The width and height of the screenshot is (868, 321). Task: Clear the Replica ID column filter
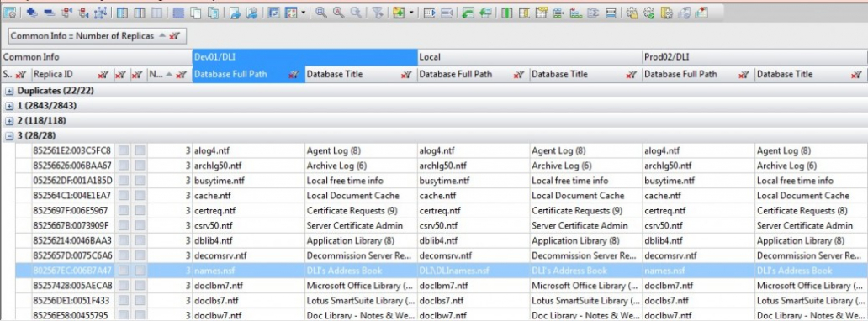coord(103,75)
